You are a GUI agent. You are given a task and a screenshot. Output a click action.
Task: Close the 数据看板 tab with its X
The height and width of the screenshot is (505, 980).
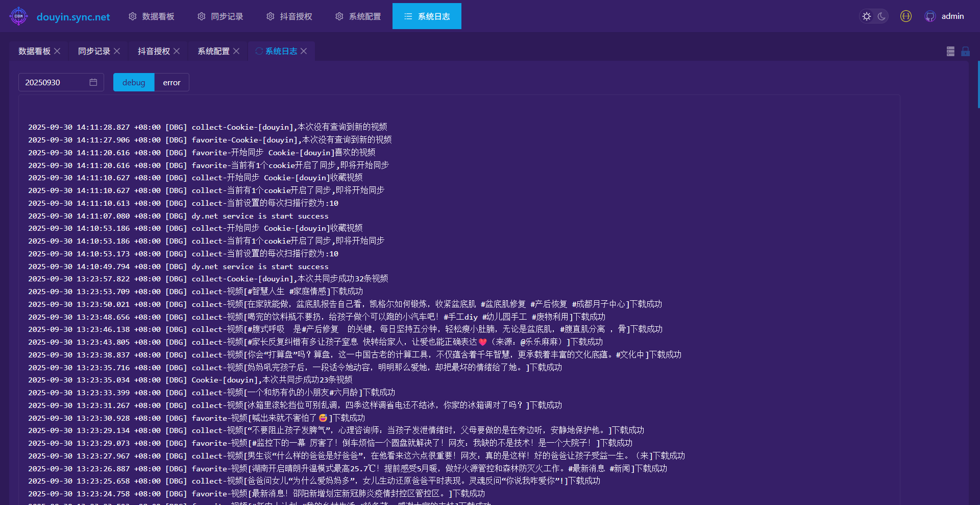coord(57,51)
